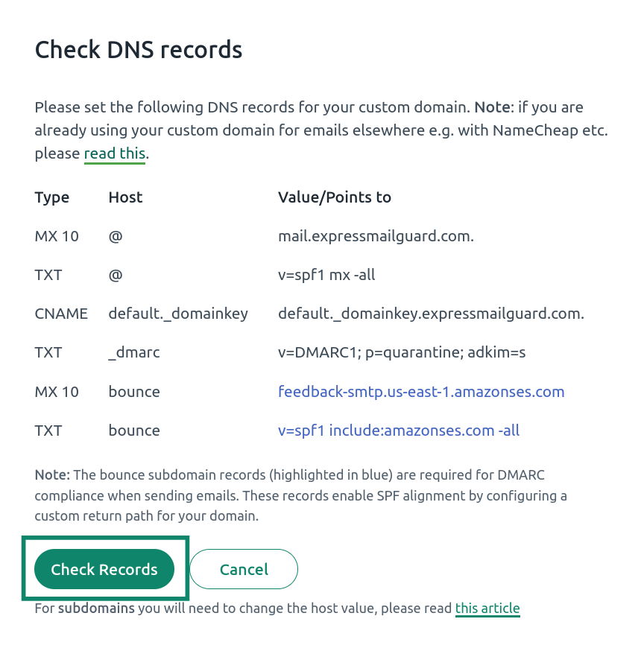The image size is (644, 651).
Task: Click the Type column header
Action: point(52,197)
